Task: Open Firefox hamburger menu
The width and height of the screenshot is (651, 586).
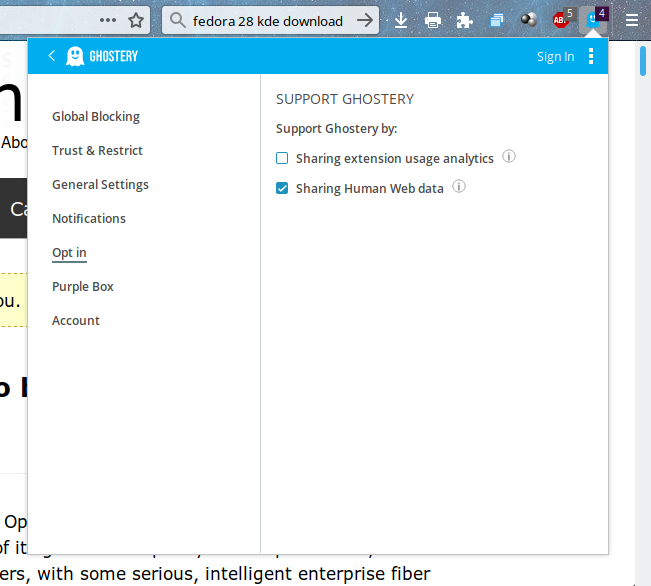Action: (x=631, y=20)
